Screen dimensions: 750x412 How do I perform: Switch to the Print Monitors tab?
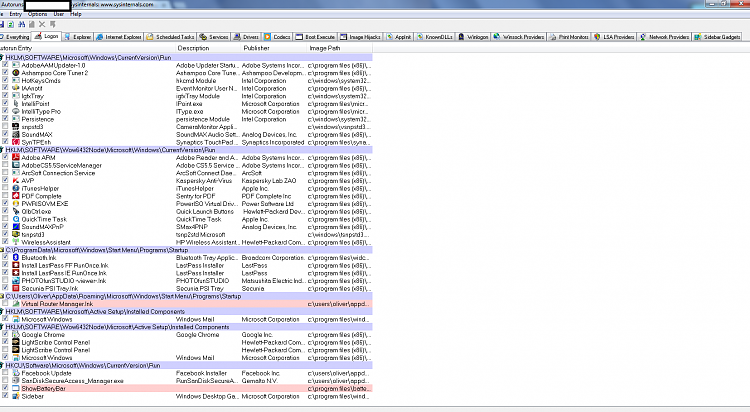(569, 37)
